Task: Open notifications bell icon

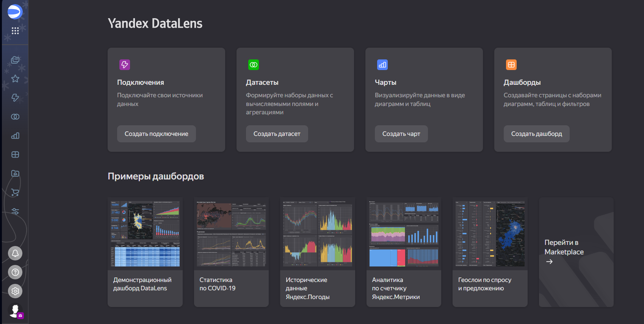Action: 15,253
